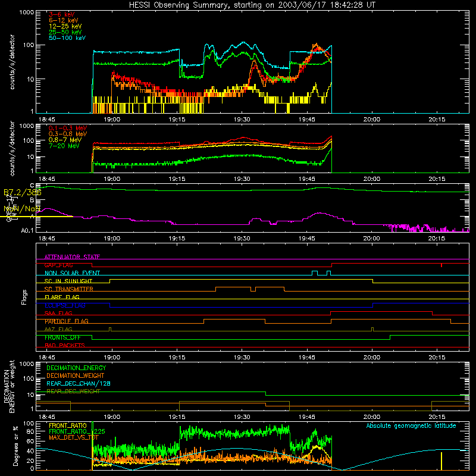Click the 12-25 keV legend label

65,26
